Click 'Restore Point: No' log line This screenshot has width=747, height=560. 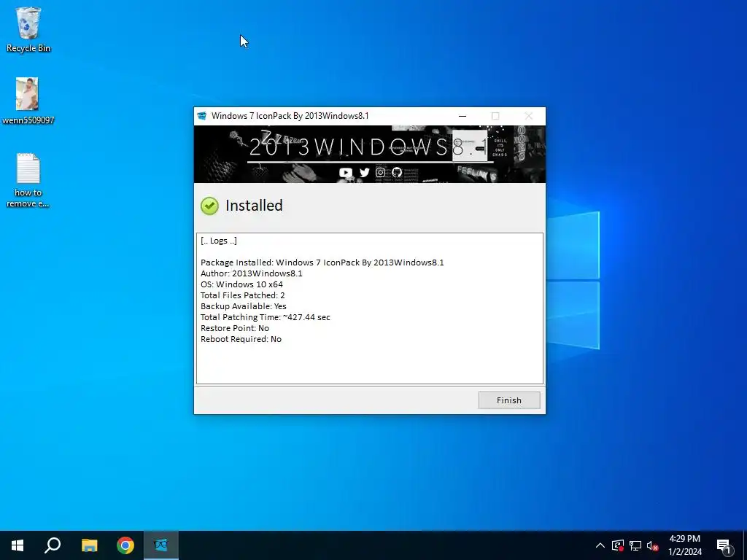(x=235, y=328)
